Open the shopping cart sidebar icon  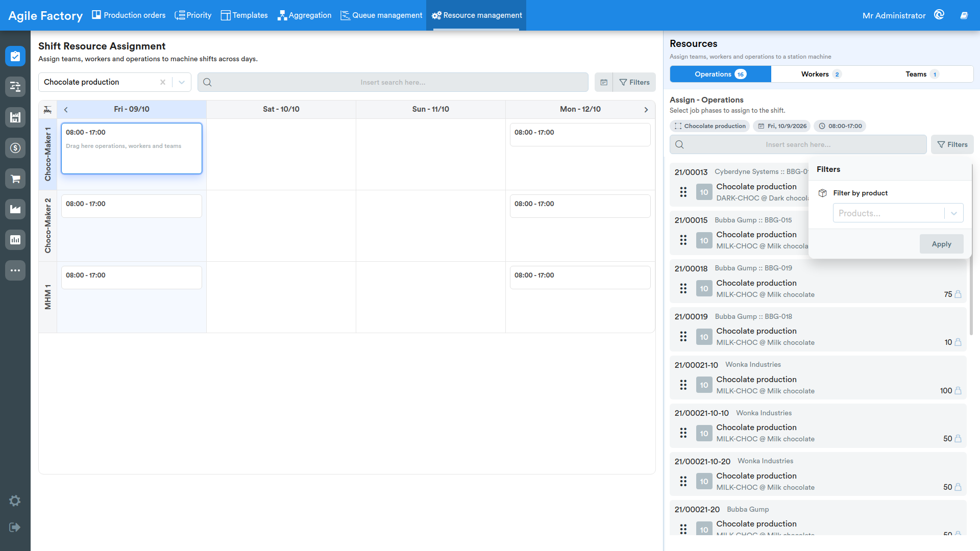point(15,179)
